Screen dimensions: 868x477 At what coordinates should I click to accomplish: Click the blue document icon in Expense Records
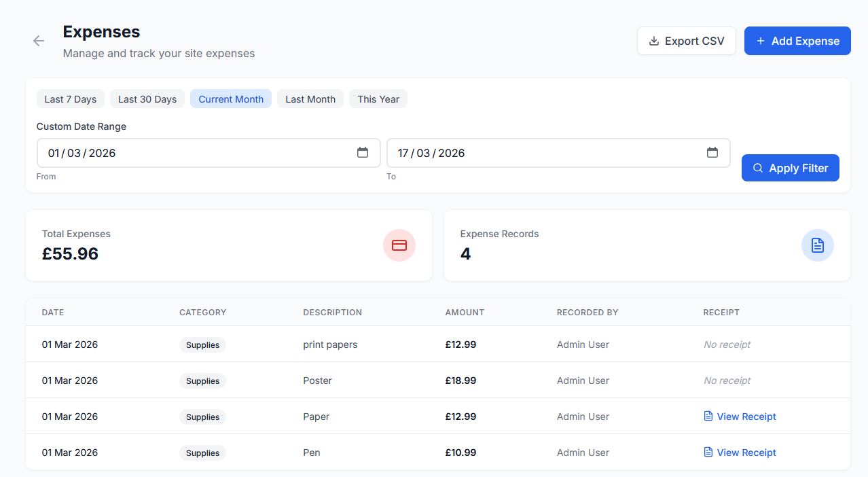pyautogui.click(x=818, y=245)
